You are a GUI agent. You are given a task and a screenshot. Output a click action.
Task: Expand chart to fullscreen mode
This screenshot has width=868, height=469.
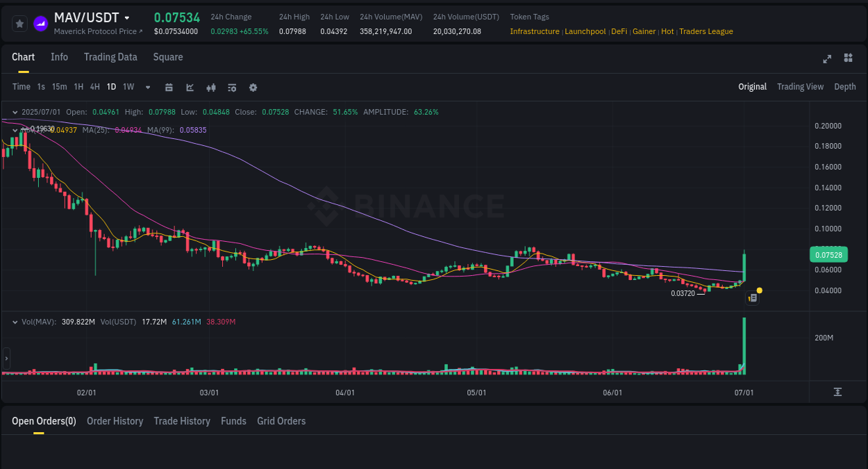coord(827,59)
